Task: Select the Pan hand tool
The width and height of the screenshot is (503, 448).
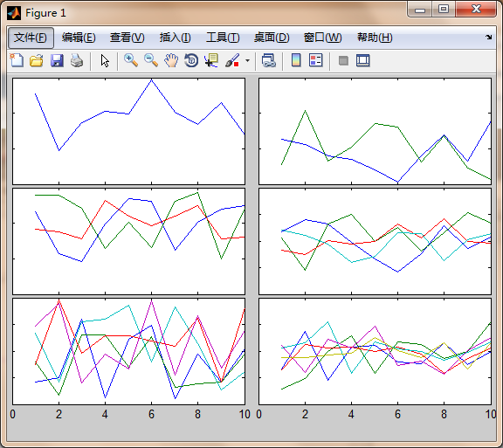Action: (171, 60)
